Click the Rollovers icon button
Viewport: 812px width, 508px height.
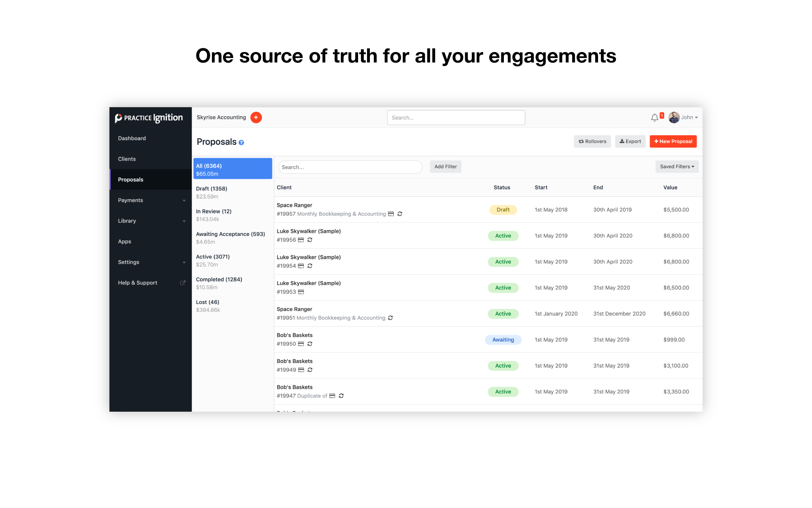point(592,141)
